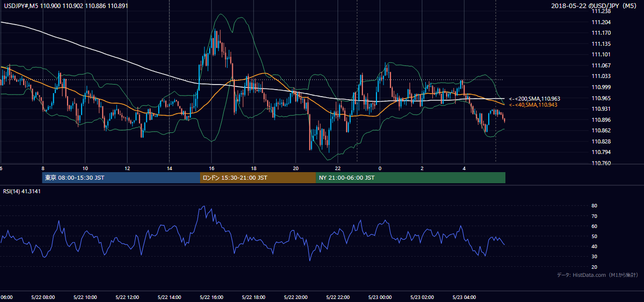Image resolution: width=644 pixels, height=302 pixels.
Task: Select the ロンドン 15:30-21:00 JST session bar
Action: click(x=258, y=178)
